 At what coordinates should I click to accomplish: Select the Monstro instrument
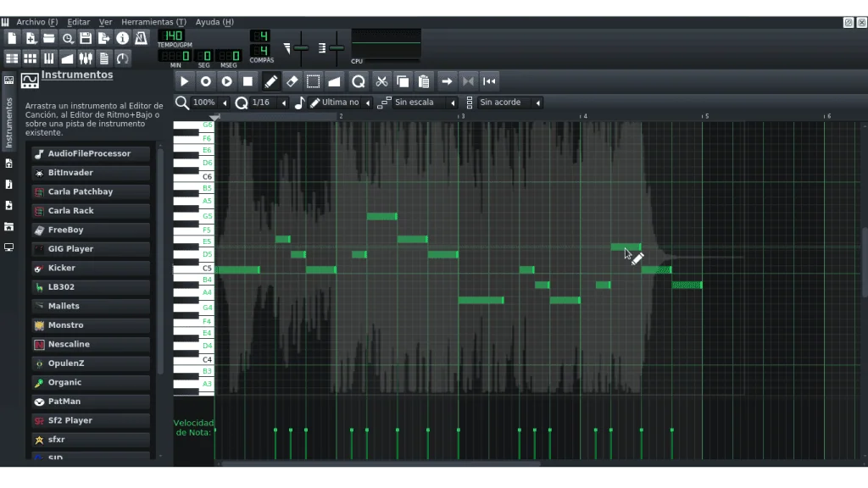tap(91, 325)
